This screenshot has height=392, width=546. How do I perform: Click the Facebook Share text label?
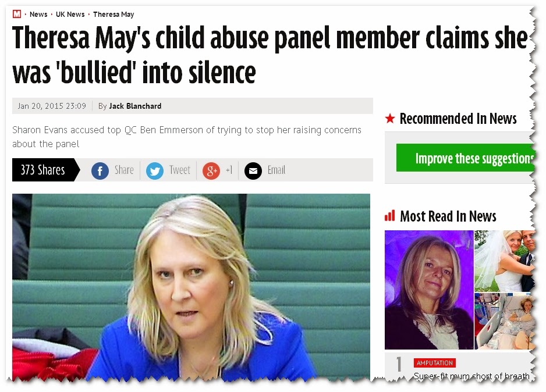point(124,170)
